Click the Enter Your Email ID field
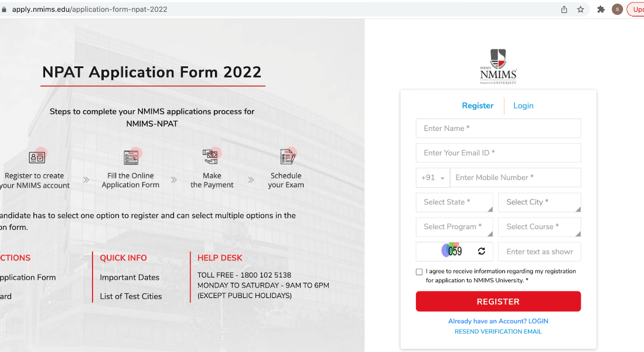644x352 pixels. 498,153
